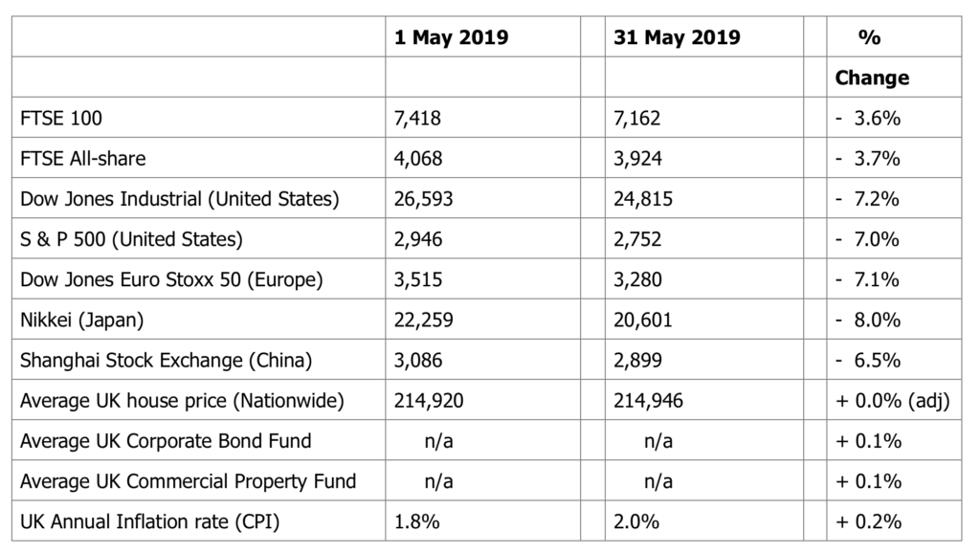Select the Average UK Commercial Property Fund label
980x554 pixels.
[x=189, y=481]
